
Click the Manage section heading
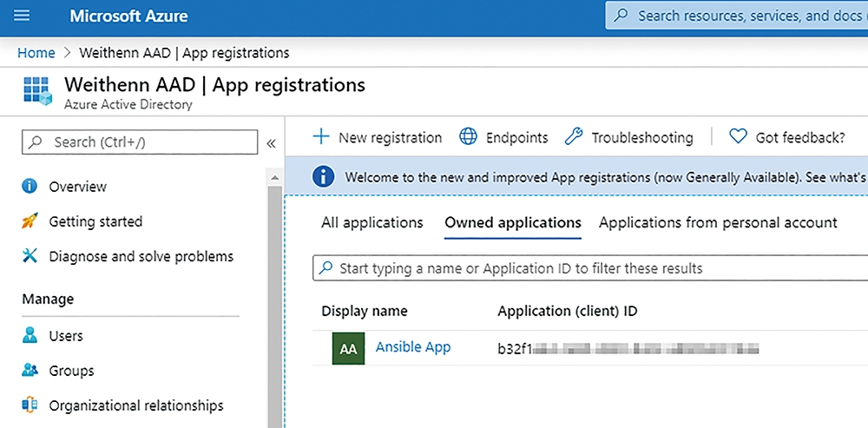click(x=48, y=299)
